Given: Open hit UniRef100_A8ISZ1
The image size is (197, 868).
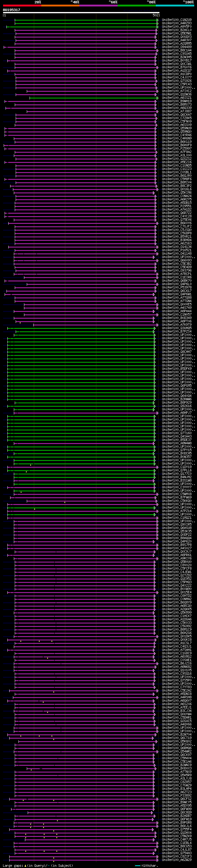Looking at the screenshot, I should tap(177, 98).
